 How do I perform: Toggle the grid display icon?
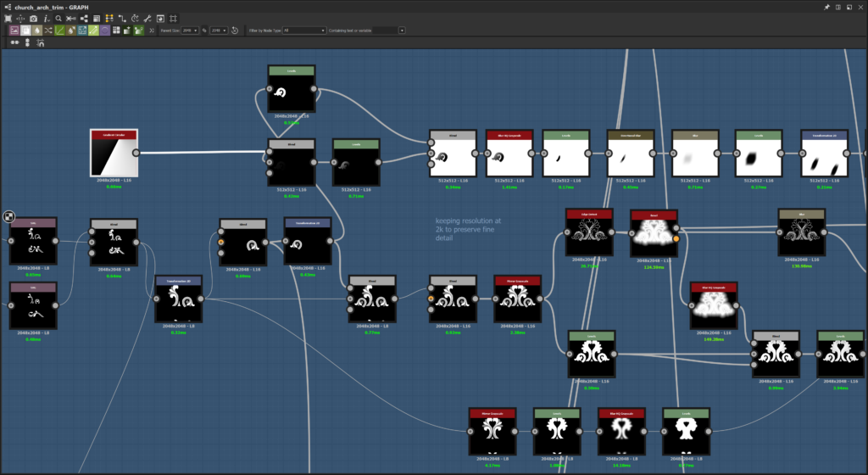coord(173,19)
